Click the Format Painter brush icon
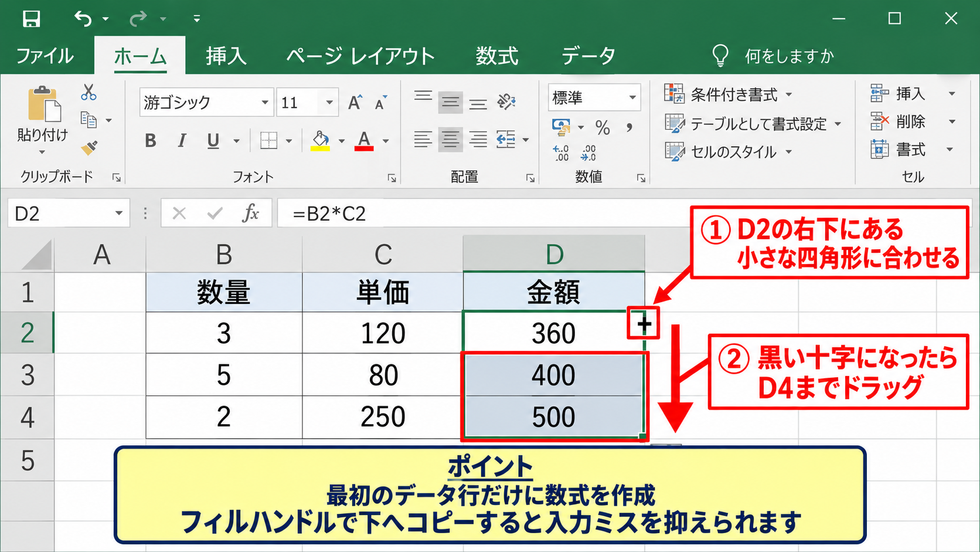Screen dimensions: 980x552 (x=89, y=147)
